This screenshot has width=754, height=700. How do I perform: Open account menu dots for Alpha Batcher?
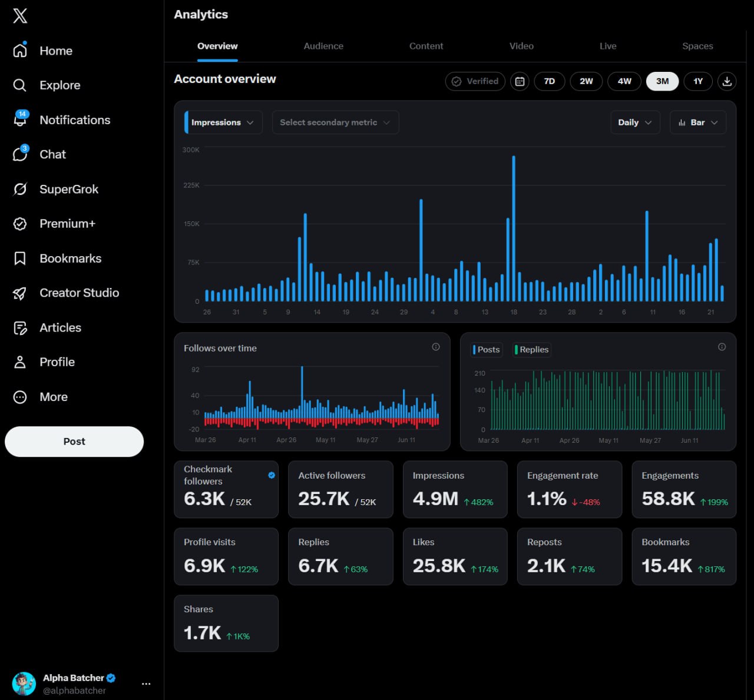pos(146,684)
